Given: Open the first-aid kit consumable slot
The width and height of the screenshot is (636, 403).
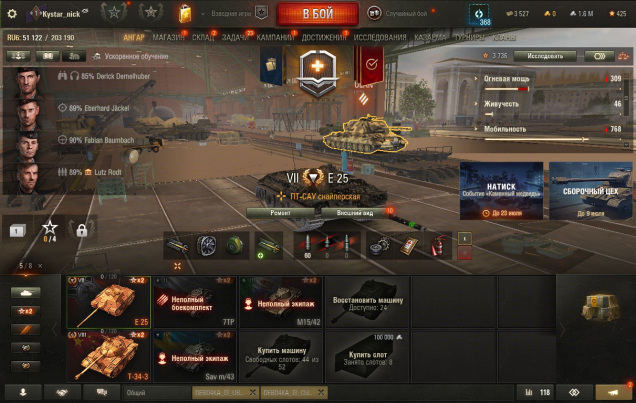Looking at the screenshot, I should coord(408,245).
